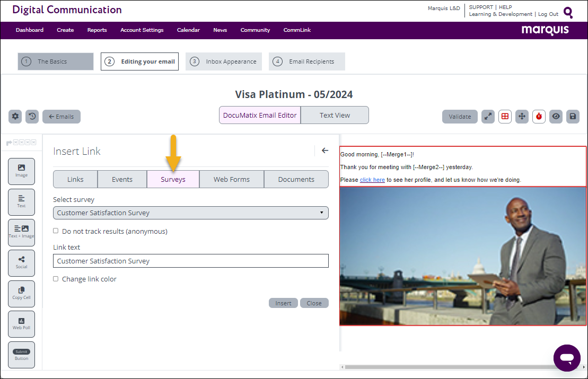Open the version history icon
The height and width of the screenshot is (379, 588).
(33, 116)
